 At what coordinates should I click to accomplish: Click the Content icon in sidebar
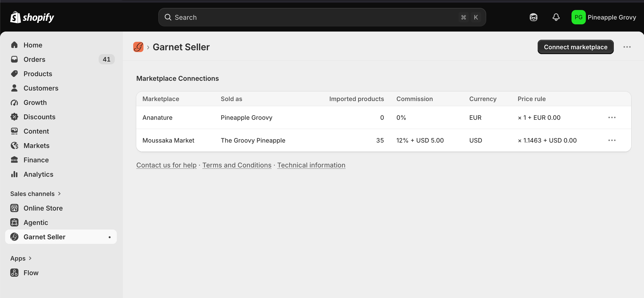tap(14, 131)
